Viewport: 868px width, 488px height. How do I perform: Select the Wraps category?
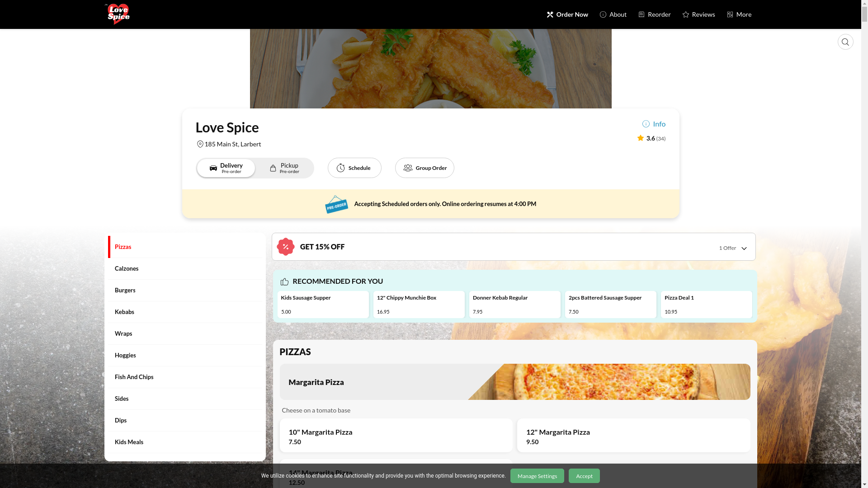(x=185, y=334)
